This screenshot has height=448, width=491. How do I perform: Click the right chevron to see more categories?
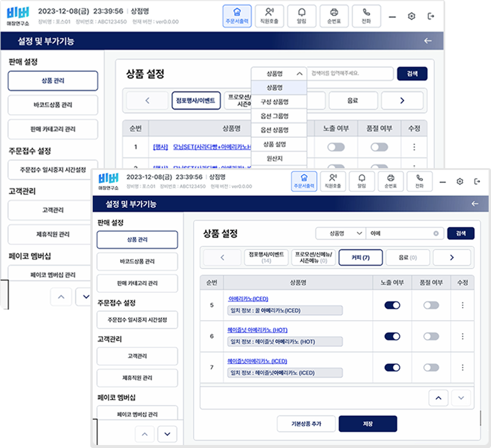452,257
